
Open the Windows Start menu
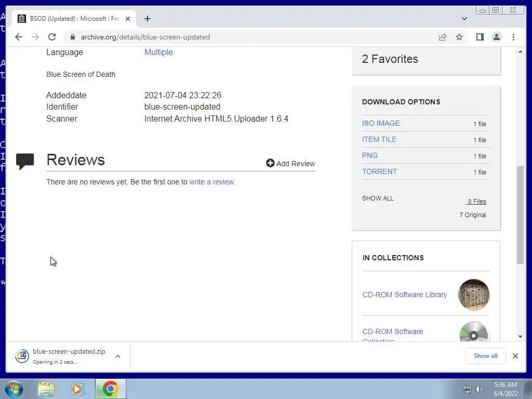(14, 389)
